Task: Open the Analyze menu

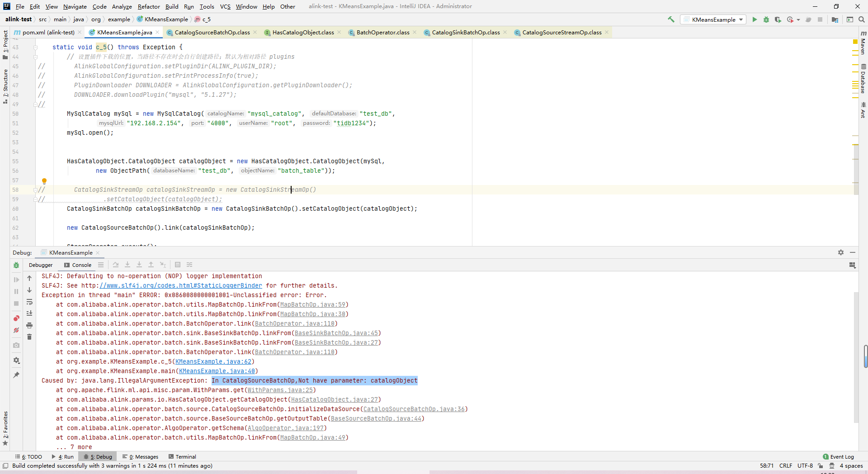Action: click(122, 6)
